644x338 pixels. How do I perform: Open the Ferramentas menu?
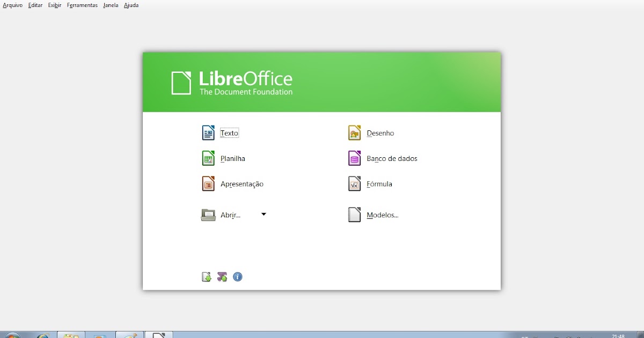(x=82, y=5)
